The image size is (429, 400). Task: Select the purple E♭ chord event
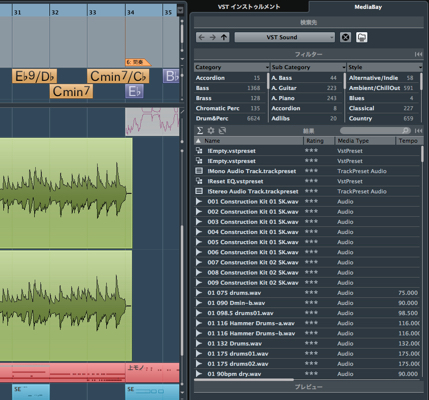[x=134, y=91]
